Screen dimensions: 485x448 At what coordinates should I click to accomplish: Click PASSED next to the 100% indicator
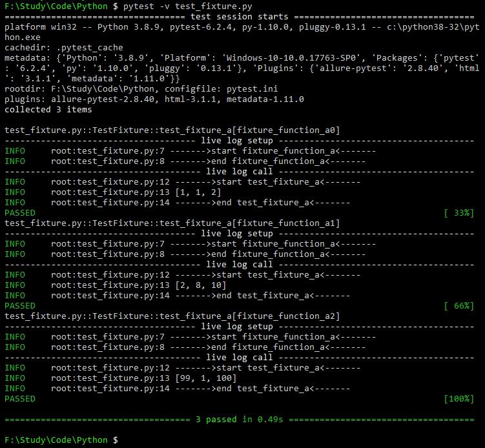tap(20, 399)
